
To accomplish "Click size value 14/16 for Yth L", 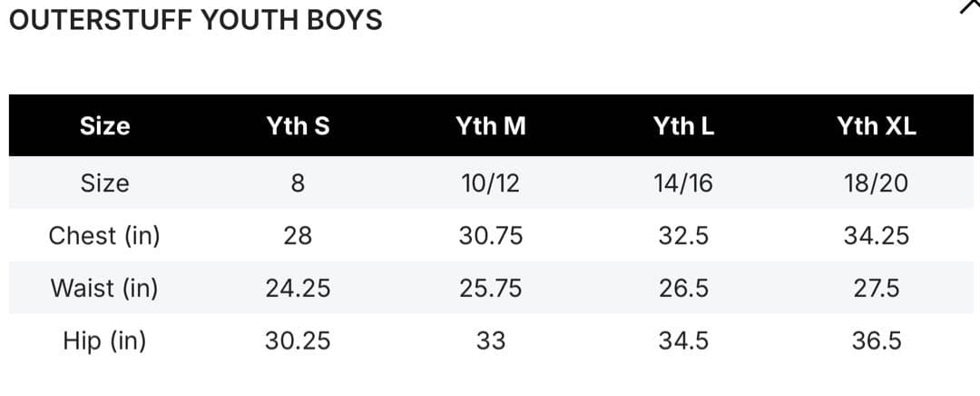I will coord(683,183).
